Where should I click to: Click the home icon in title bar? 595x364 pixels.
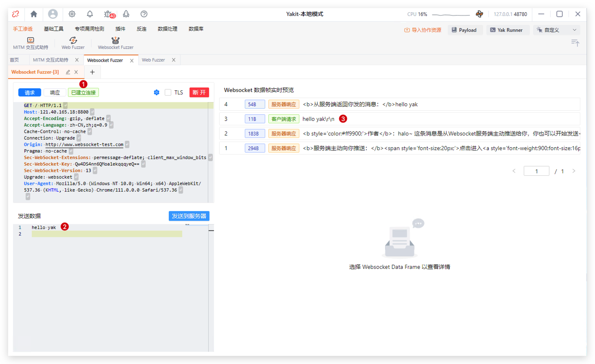click(x=34, y=14)
